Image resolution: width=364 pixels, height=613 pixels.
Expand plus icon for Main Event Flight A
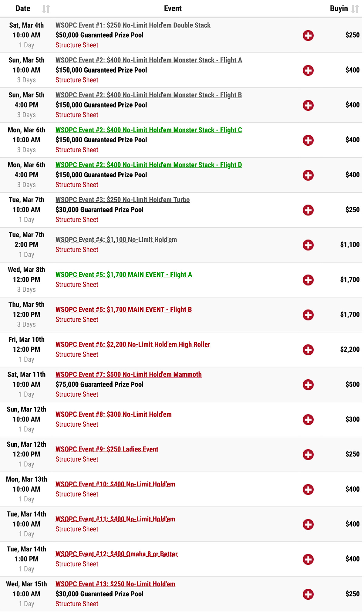click(x=308, y=279)
